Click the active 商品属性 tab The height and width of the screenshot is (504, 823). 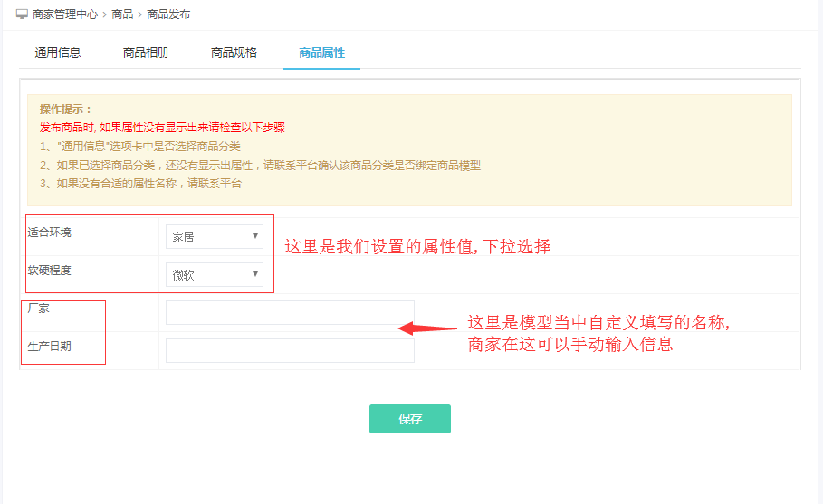[321, 52]
